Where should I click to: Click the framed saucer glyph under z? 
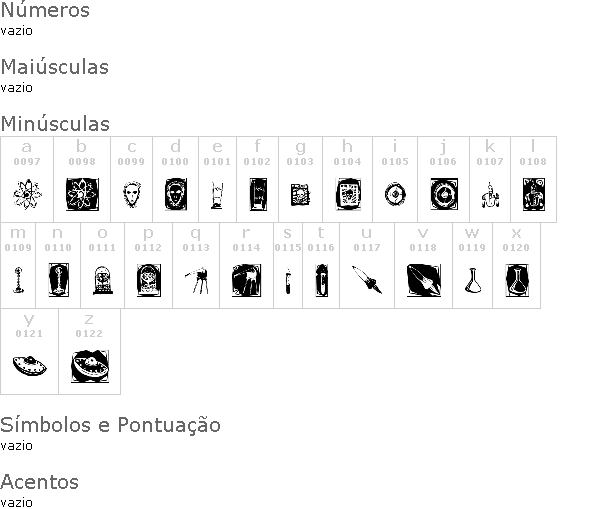[x=90, y=366]
